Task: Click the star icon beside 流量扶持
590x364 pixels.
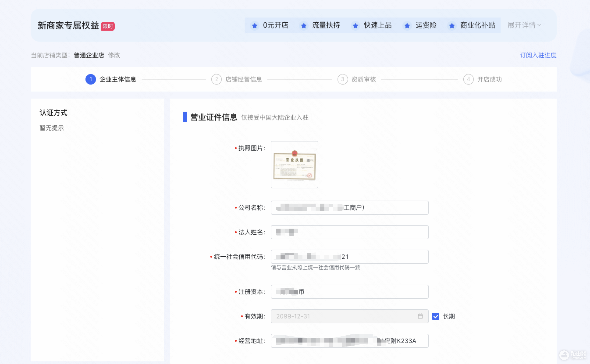Action: pos(304,26)
